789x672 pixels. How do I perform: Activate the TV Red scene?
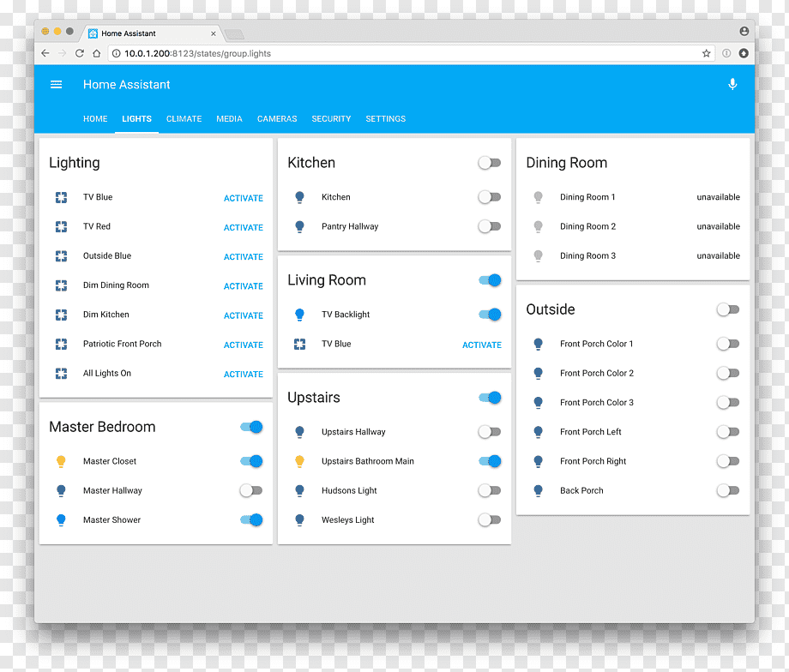tap(243, 228)
